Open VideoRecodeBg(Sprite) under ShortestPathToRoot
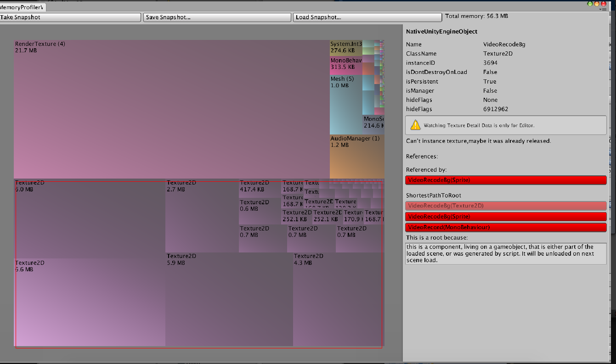This screenshot has height=364, width=616. point(506,216)
